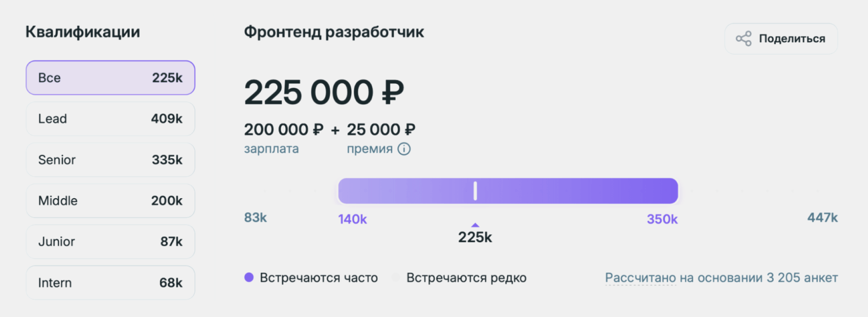Click the 83k minimum salary label
Image resolution: width=868 pixels, height=317 pixels.
255,217
